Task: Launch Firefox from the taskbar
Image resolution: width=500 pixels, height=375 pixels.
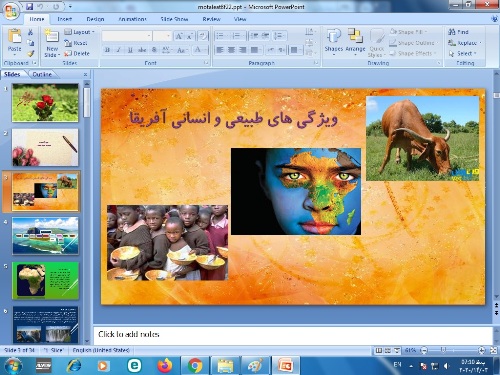Action: point(165,366)
